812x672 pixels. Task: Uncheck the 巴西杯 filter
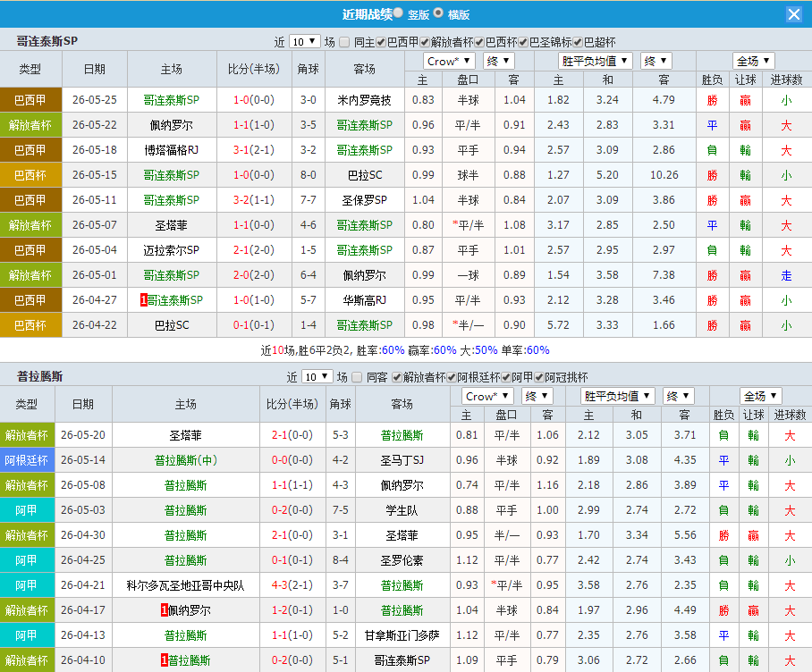pos(479,42)
